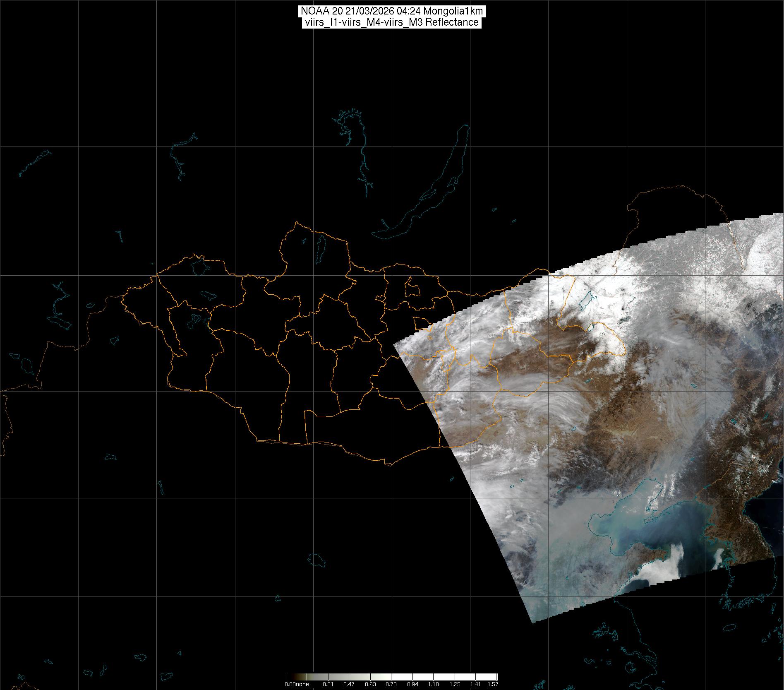Select the 0.47 value on colorbar
This screenshot has height=690, width=784.
point(349,684)
